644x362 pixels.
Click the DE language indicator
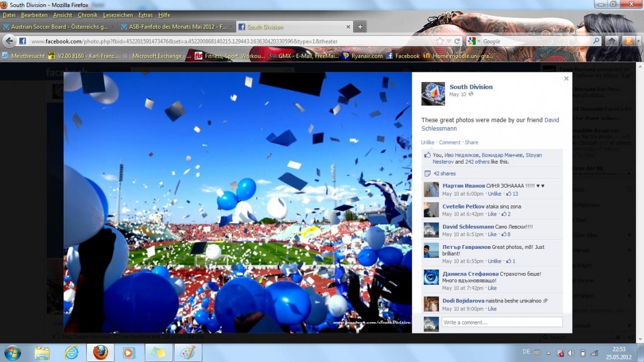tap(526, 351)
